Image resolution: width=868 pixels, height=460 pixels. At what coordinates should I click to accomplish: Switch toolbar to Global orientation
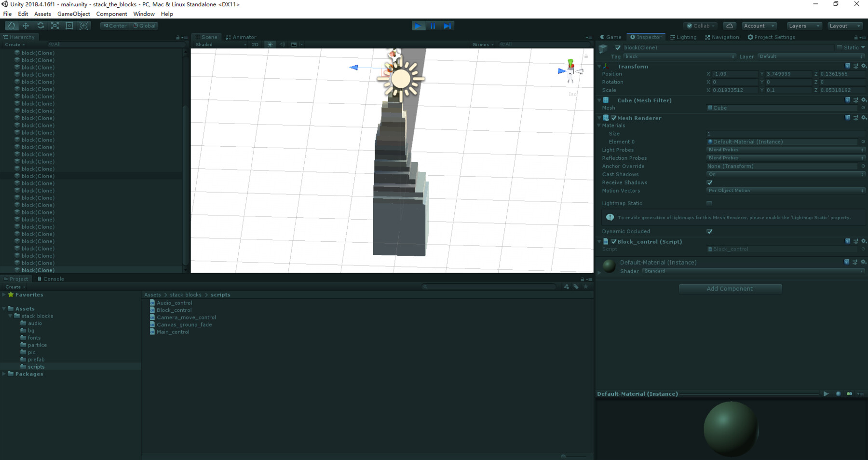(144, 26)
